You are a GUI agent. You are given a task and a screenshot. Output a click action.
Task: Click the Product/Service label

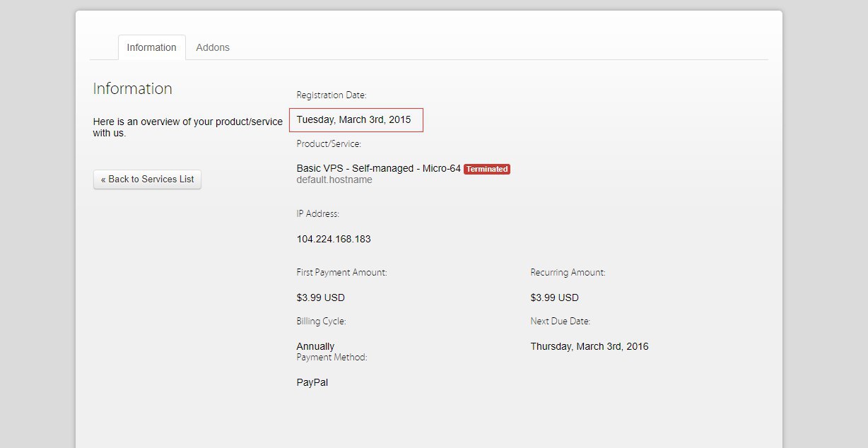point(329,144)
